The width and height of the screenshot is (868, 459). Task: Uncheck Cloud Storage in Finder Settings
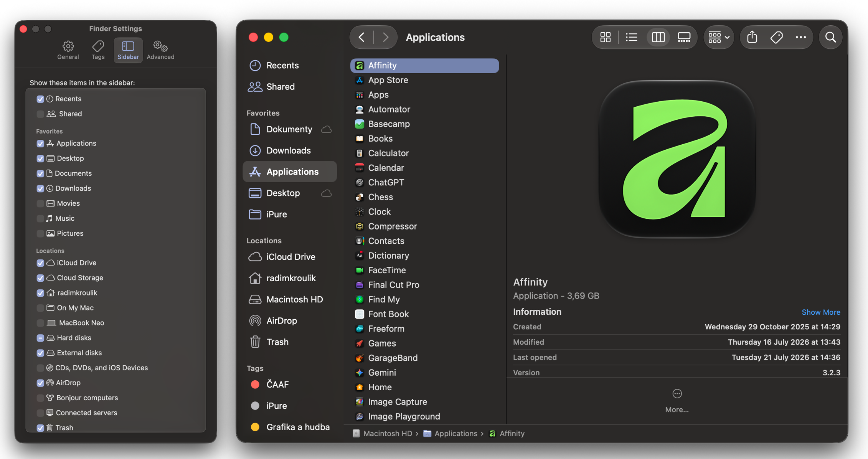pyautogui.click(x=40, y=278)
